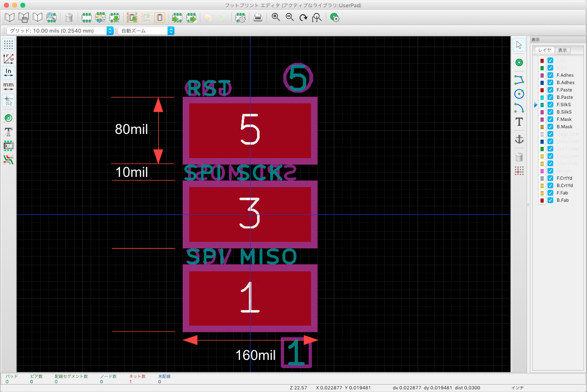Switch to the レイヤ tab
Viewport: 587px width, 392px height.
coord(545,50)
